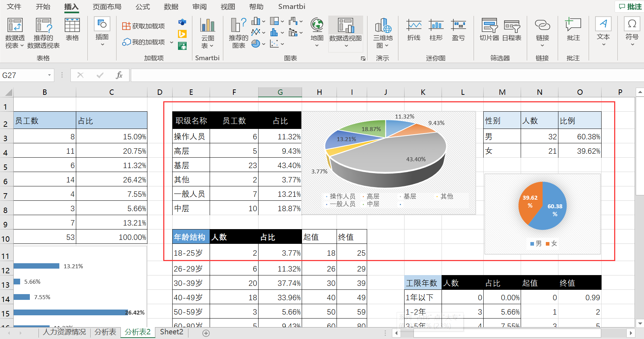This screenshot has height=339, width=644.
Task: Insert a 切片器 slicer
Action: coord(489,30)
